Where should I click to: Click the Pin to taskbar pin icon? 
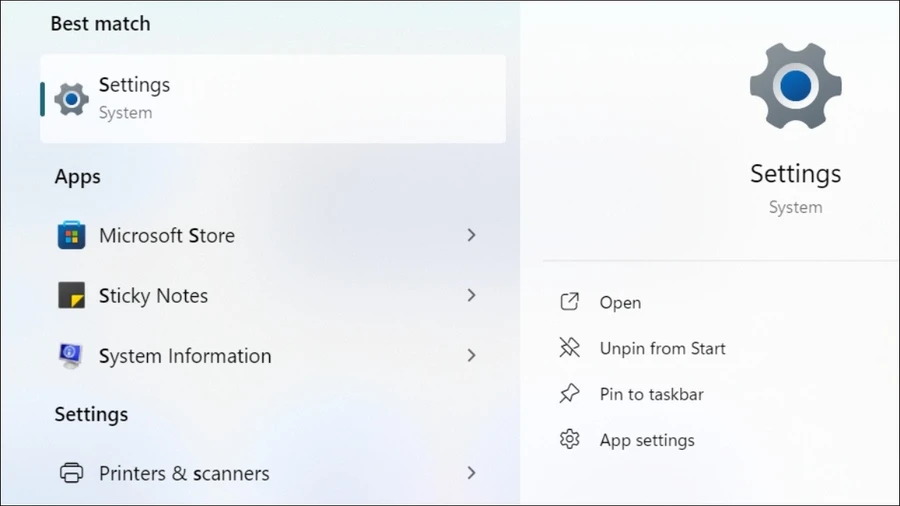(569, 394)
